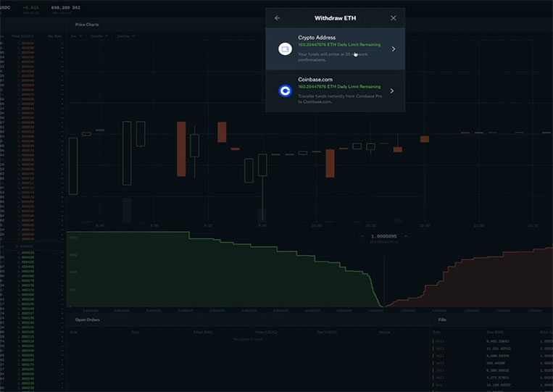Choose Crypto Address as withdrawal destination
This screenshot has width=553, height=392.
(x=335, y=49)
